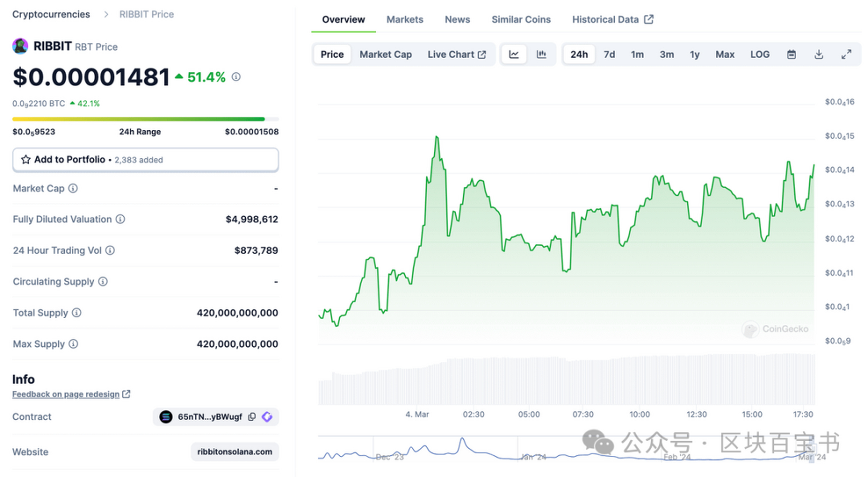Viewport: 868px width, 477px height.
Task: Click the 4. Mar date axis label
Action: pos(417,414)
